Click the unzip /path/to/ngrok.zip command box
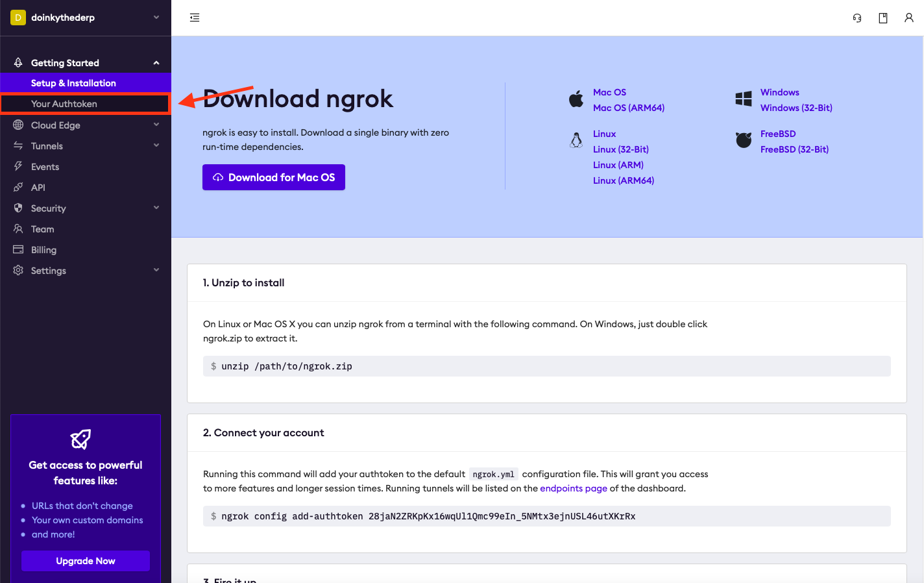This screenshot has width=924, height=583. coord(547,366)
